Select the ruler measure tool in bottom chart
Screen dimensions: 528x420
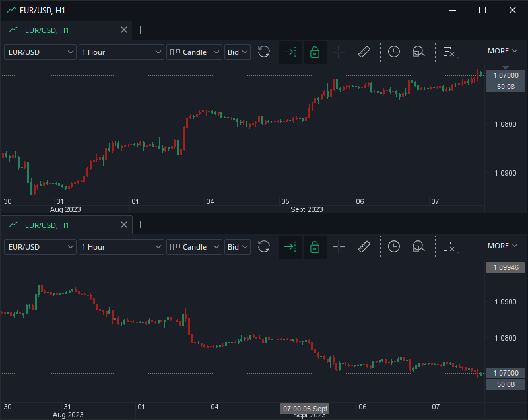tap(364, 247)
